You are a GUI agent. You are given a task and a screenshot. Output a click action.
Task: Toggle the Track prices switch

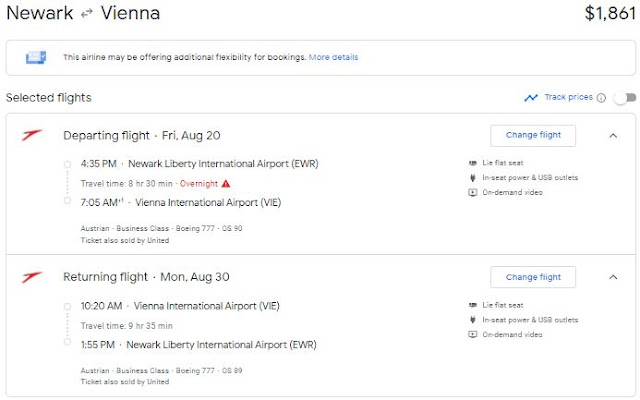pos(624,98)
